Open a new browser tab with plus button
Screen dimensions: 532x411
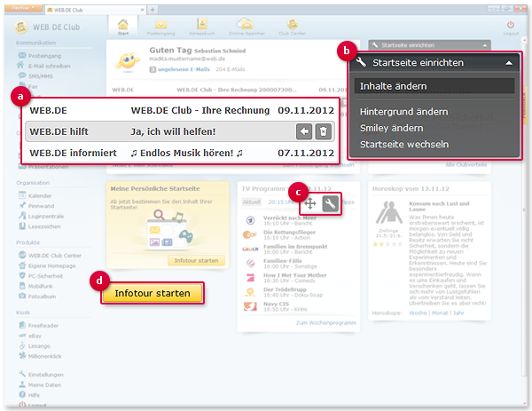tap(153, 10)
